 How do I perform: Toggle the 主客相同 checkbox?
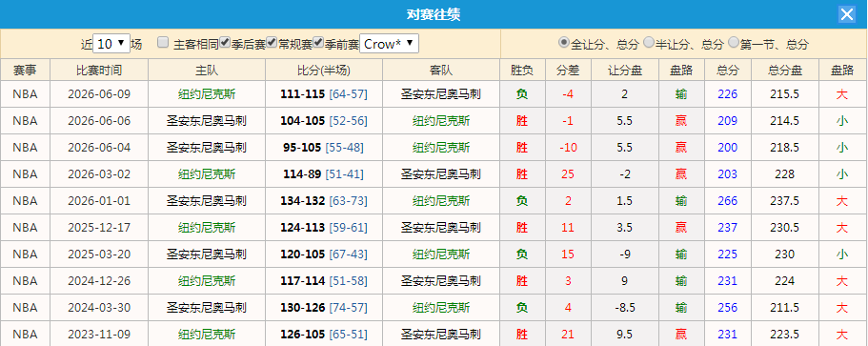pyautogui.click(x=163, y=43)
